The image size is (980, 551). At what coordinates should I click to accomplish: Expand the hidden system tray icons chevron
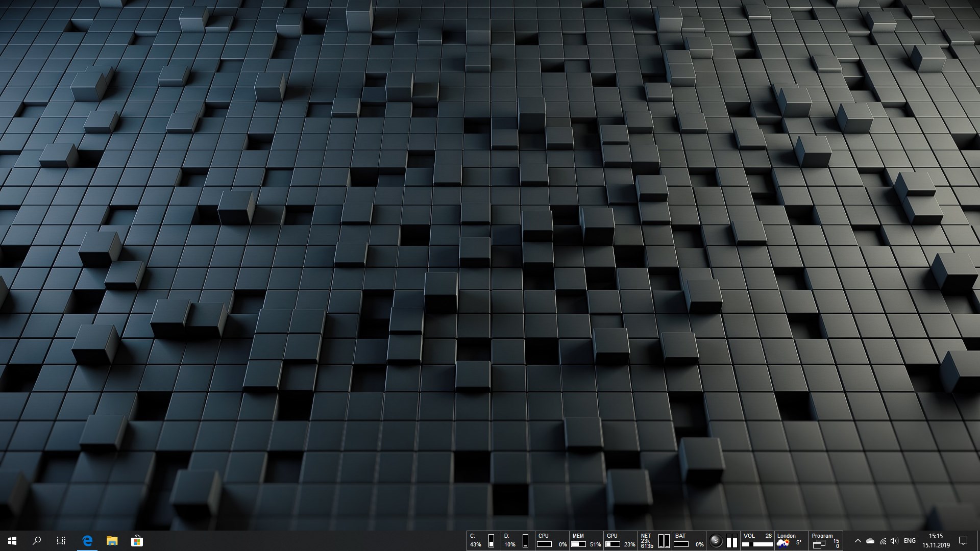point(857,541)
